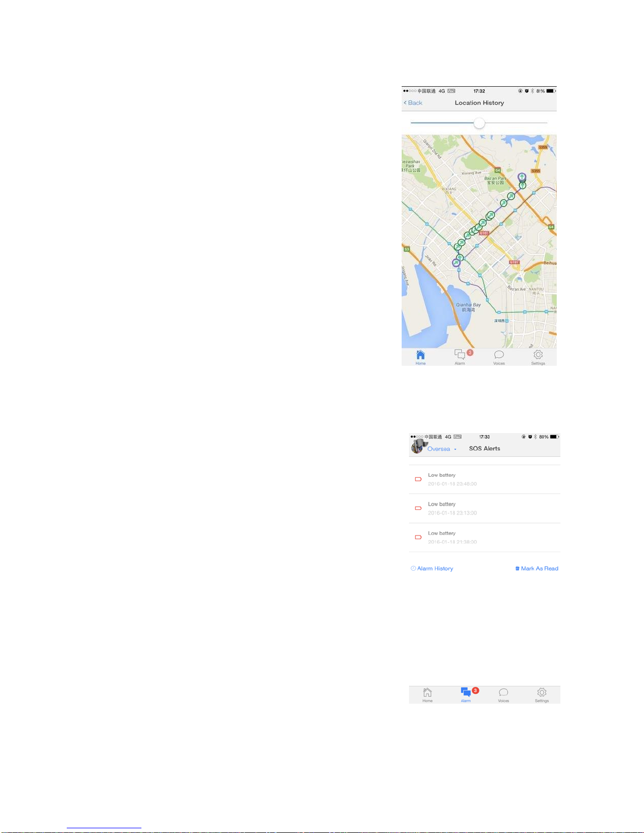
Task: Go to Home tab in SOS Alerts screen
Action: pyautogui.click(x=427, y=695)
